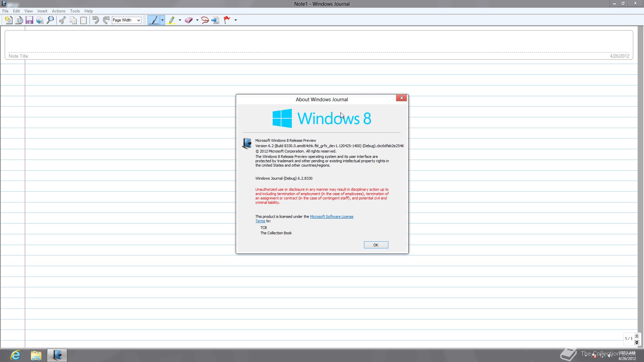The image size is (644, 362).
Task: Open the recent notes view icon
Action: point(19,20)
